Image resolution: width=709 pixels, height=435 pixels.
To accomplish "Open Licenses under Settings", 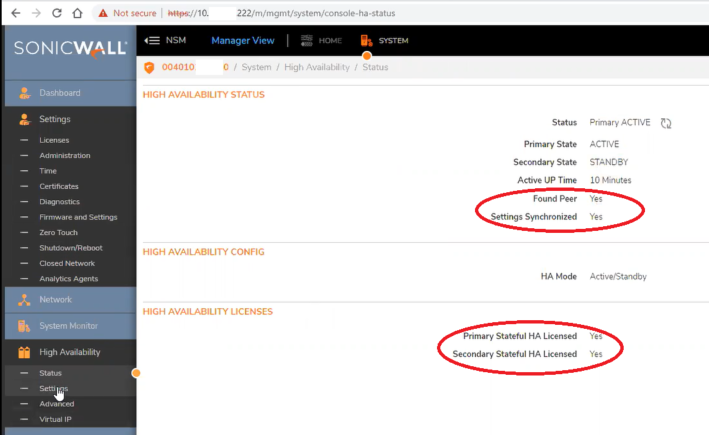I will coord(54,140).
